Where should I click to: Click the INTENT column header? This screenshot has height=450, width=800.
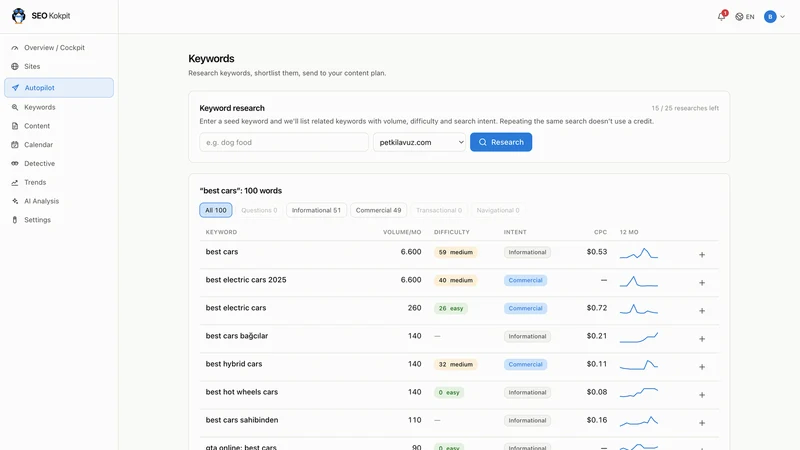515,232
